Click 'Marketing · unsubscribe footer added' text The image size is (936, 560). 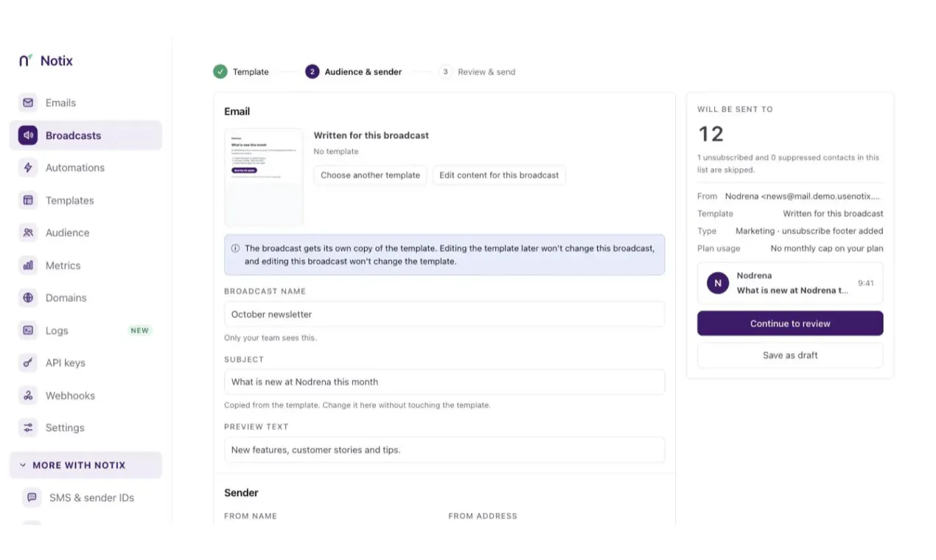pos(809,231)
